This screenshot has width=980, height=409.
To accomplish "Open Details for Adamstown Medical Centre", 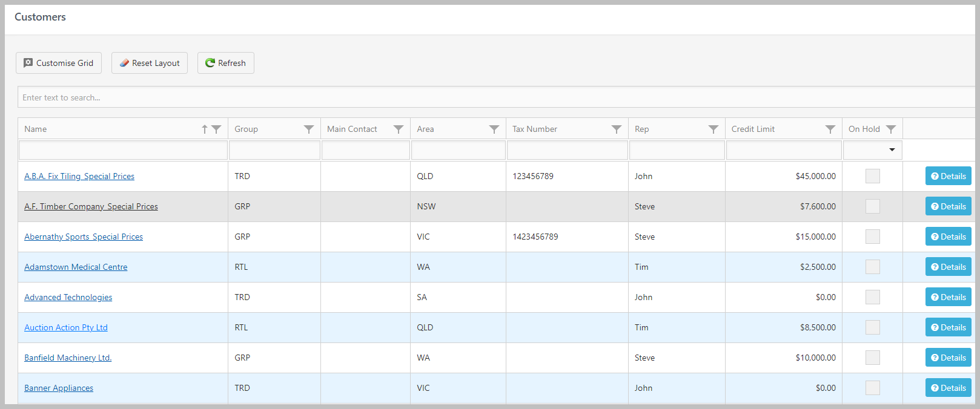I will (x=949, y=267).
